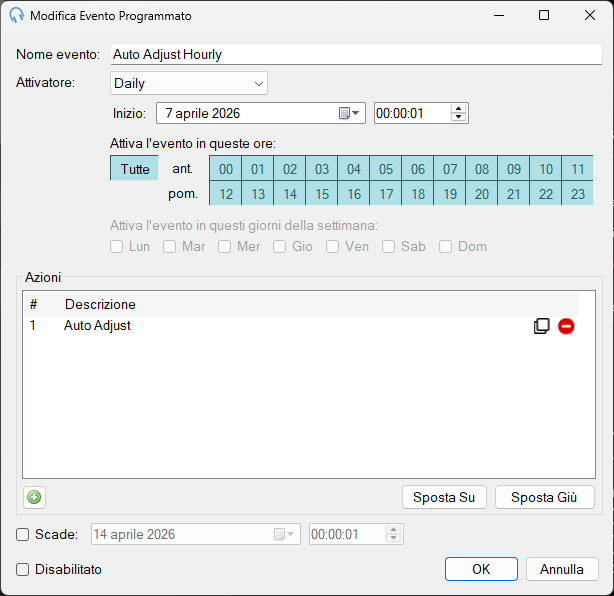Toggle hour 06 in the hour grid

pyautogui.click(x=418, y=168)
